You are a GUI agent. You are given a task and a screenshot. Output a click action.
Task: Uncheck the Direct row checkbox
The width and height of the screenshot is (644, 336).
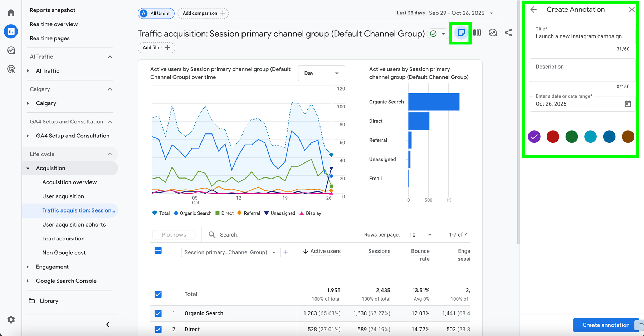(158, 329)
